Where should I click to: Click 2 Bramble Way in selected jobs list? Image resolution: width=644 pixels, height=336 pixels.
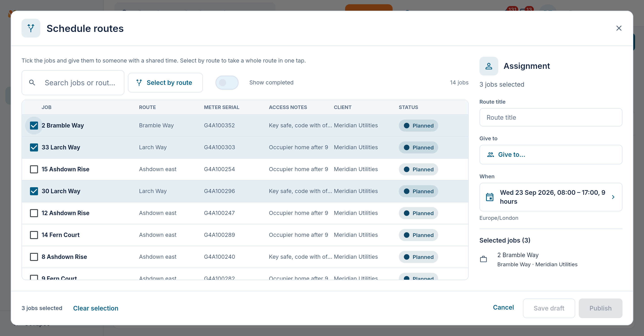tap(518, 255)
